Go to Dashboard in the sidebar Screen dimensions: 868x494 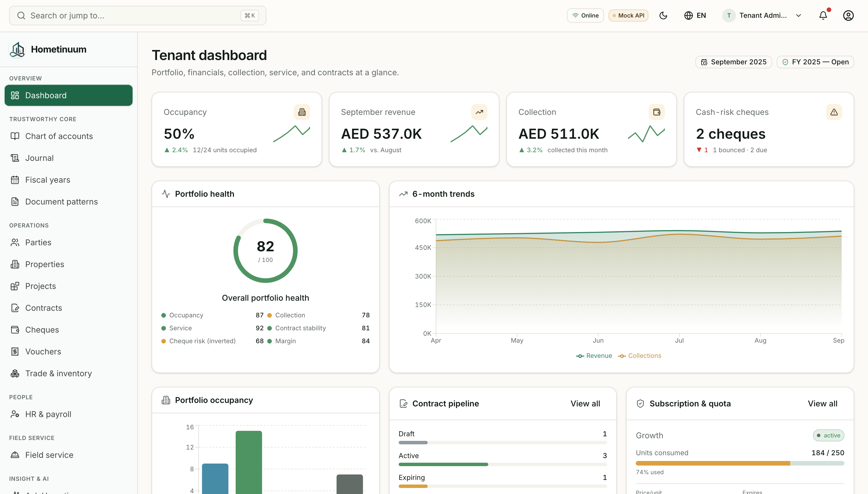pos(69,95)
